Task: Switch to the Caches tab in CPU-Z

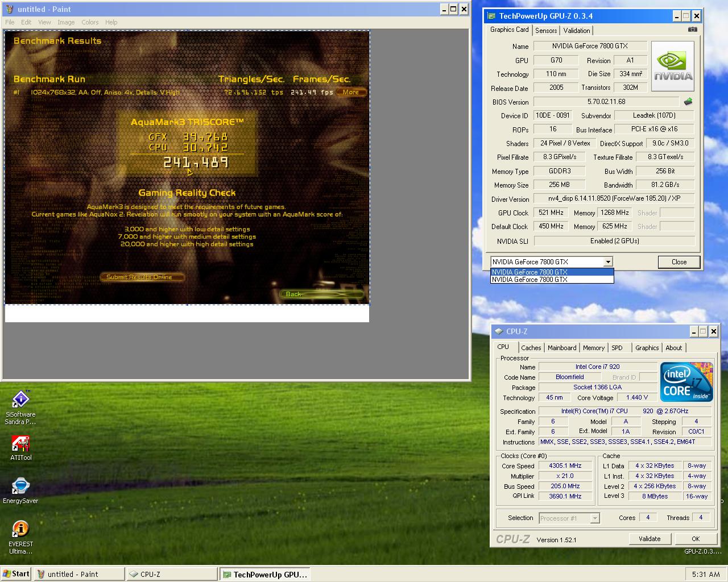Action: 531,348
